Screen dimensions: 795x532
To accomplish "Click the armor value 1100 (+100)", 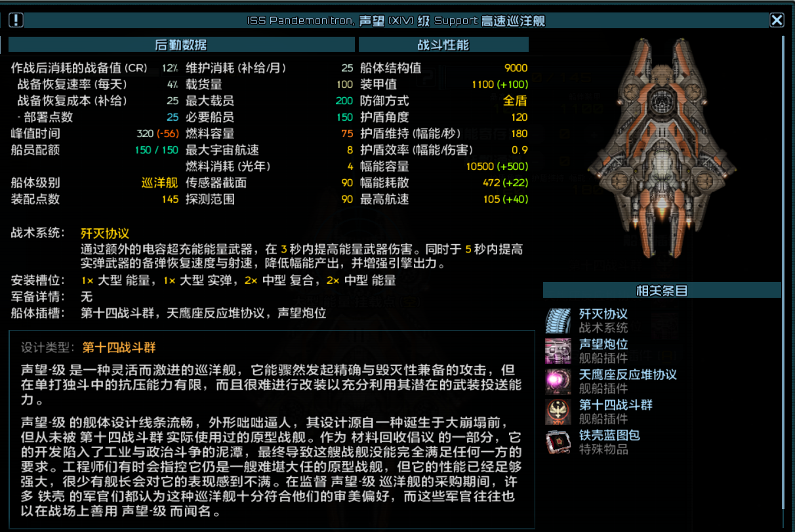I will pyautogui.click(x=500, y=84).
